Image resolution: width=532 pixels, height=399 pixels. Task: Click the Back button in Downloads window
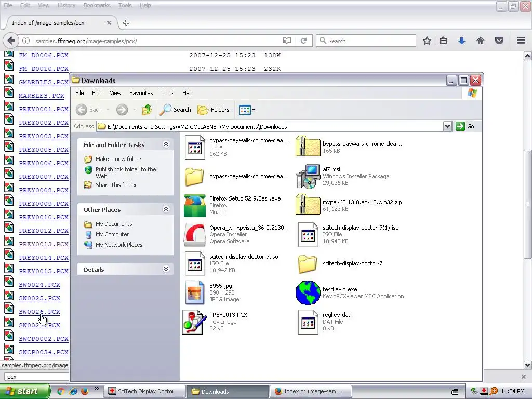coord(88,110)
